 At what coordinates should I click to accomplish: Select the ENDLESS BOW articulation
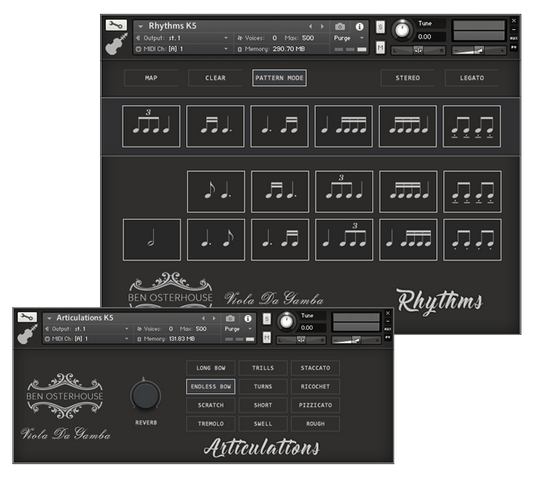211,387
